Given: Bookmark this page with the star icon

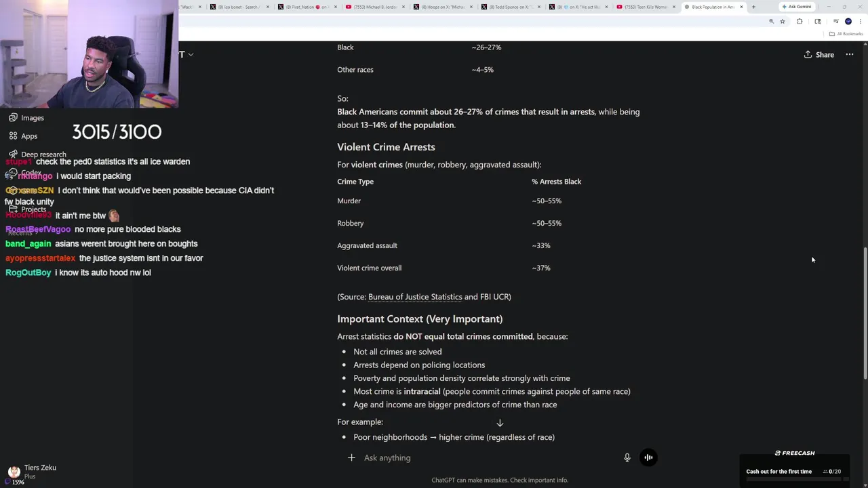Looking at the screenshot, I should (783, 22).
